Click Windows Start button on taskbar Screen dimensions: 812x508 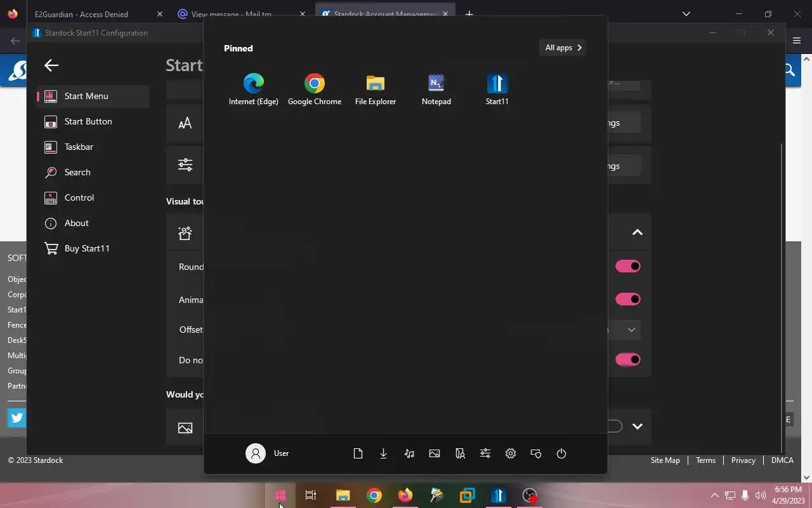pyautogui.click(x=280, y=495)
